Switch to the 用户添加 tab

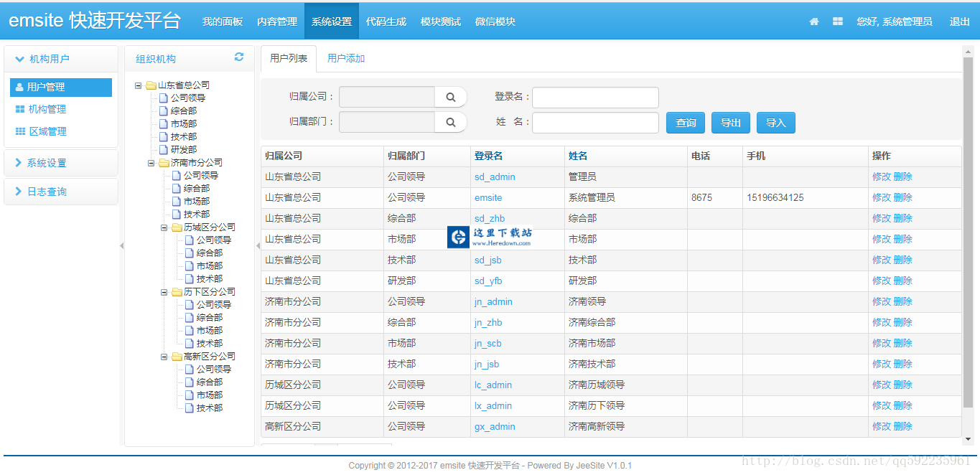coord(346,58)
